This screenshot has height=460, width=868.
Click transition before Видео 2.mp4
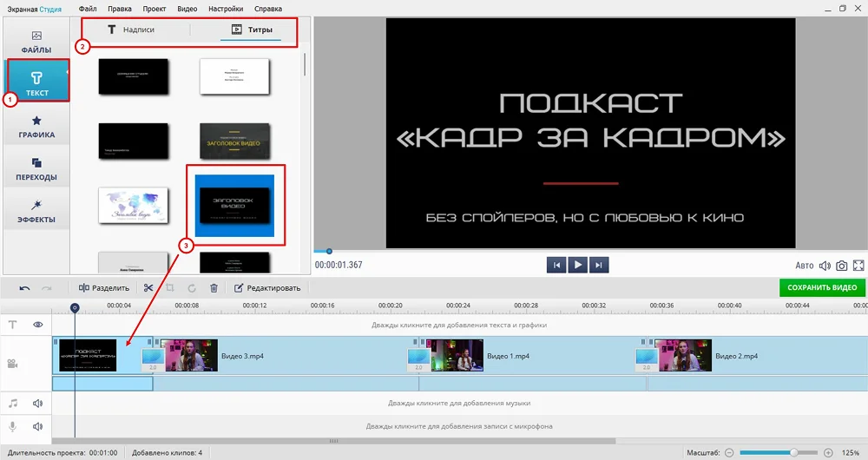(x=647, y=360)
